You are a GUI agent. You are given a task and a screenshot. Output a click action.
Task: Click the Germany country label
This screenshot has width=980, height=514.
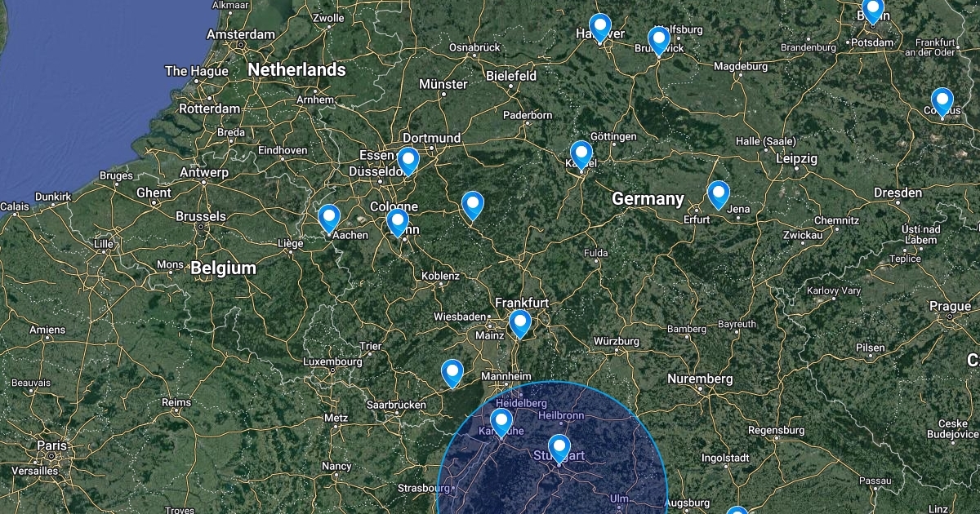[x=648, y=198]
